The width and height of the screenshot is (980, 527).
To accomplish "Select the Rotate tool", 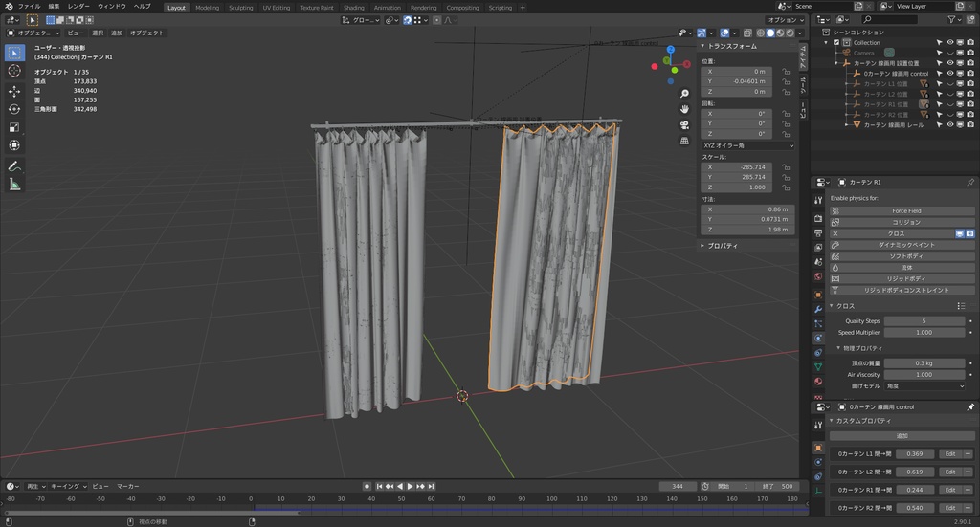I will point(14,109).
